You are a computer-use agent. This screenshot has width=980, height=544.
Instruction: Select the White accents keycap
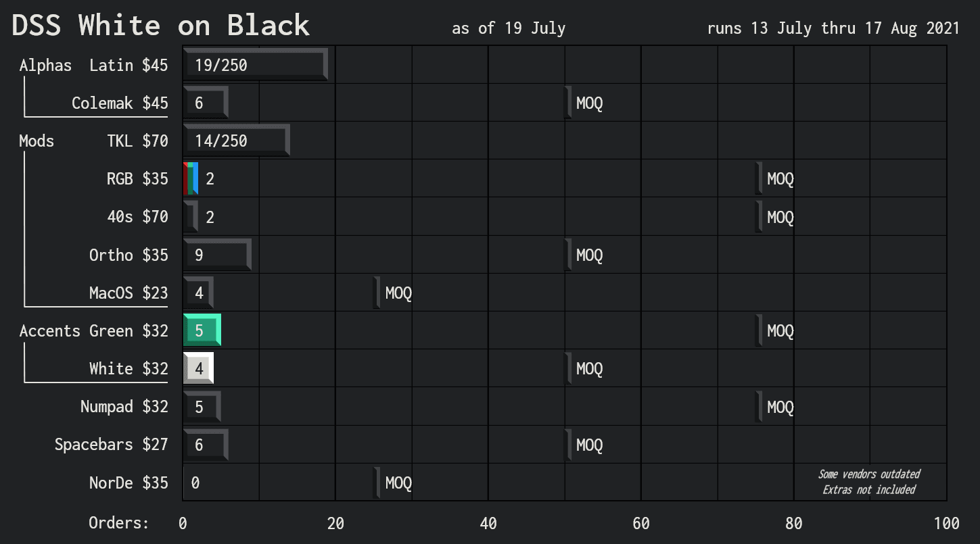click(197, 368)
